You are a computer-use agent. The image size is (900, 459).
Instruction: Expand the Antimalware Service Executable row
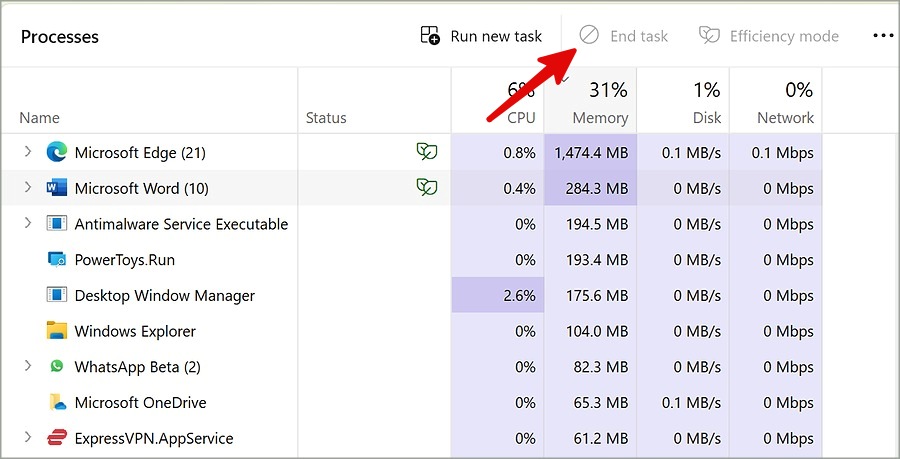tap(27, 224)
